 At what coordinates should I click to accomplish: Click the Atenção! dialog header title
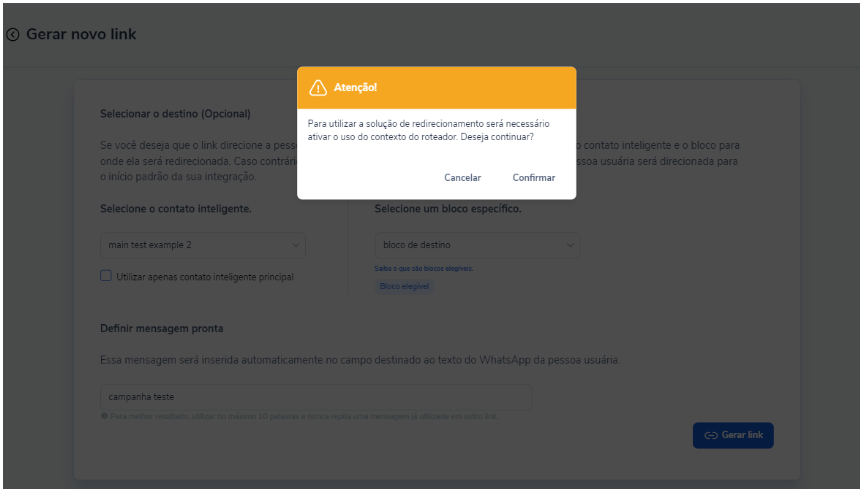[355, 88]
